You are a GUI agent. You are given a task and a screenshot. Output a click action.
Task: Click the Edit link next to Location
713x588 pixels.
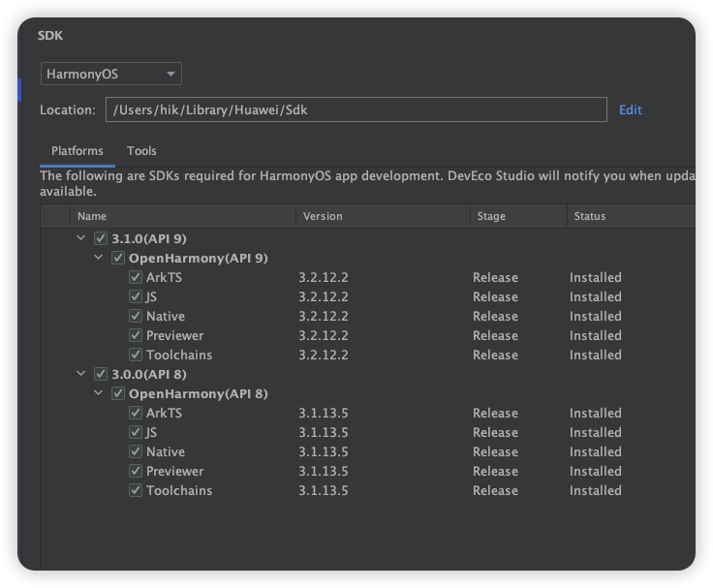pyautogui.click(x=631, y=109)
